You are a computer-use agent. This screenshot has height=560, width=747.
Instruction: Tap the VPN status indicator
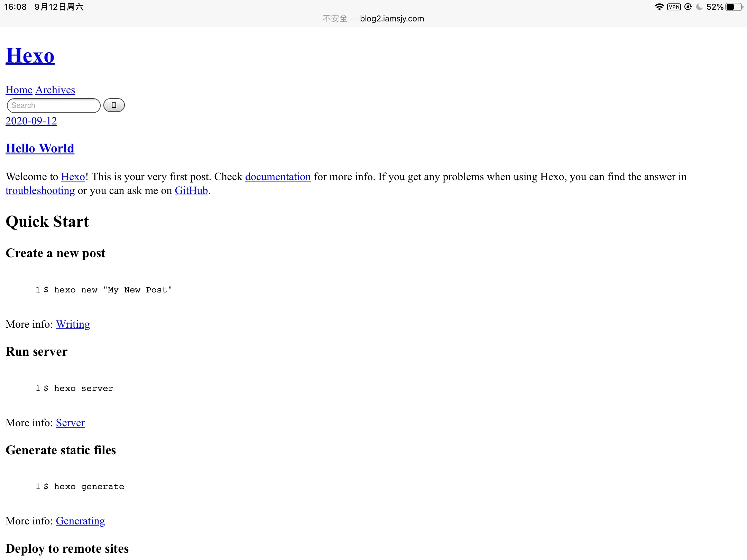click(x=674, y=7)
